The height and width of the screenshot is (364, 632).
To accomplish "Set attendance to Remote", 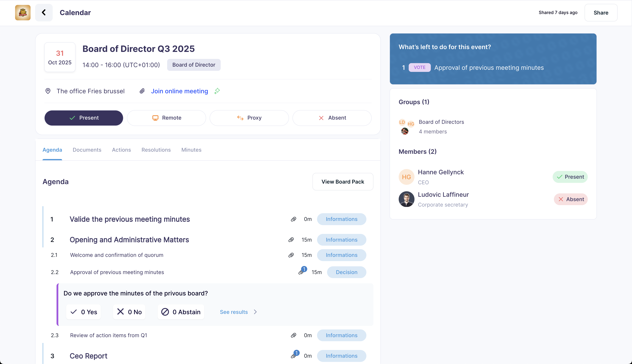I will pyautogui.click(x=166, y=118).
